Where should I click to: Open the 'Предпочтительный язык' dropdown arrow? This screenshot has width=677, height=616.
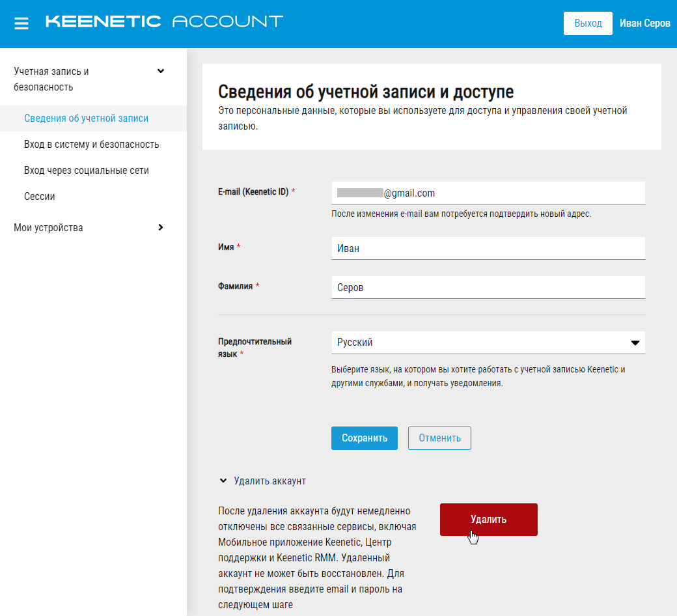pos(635,343)
